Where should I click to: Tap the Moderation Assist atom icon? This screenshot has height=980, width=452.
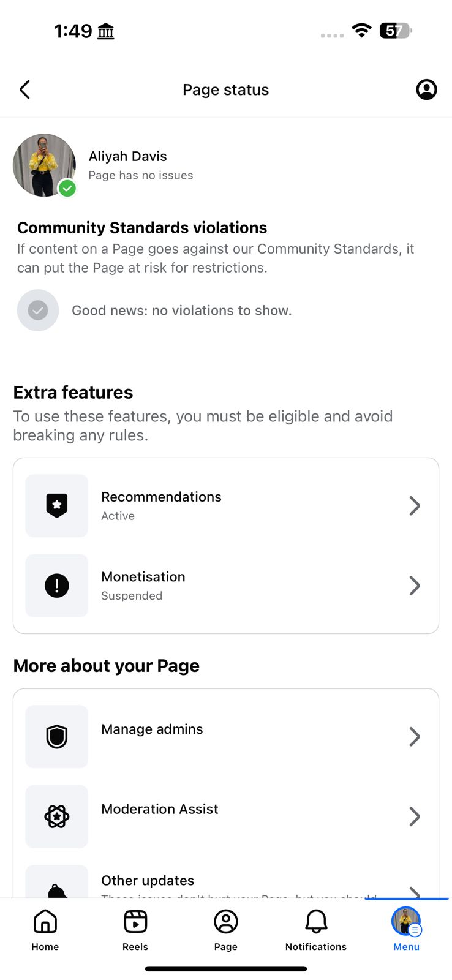pyautogui.click(x=57, y=816)
